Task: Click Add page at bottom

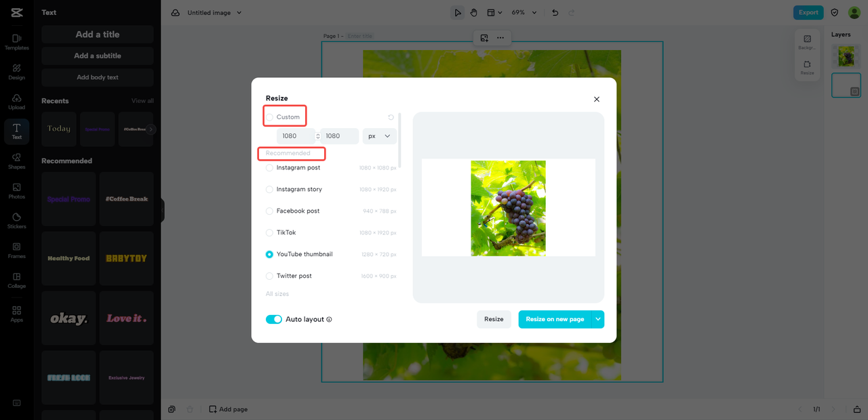Action: 228,409
